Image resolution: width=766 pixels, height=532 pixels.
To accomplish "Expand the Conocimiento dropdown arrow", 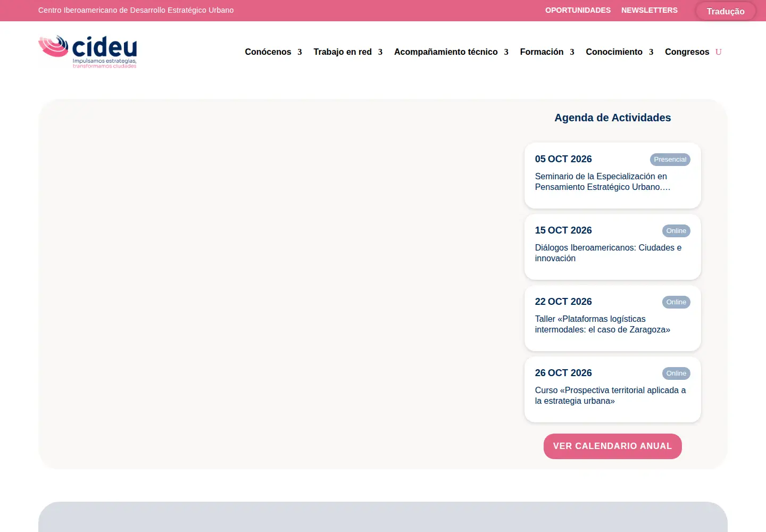I will click(651, 52).
